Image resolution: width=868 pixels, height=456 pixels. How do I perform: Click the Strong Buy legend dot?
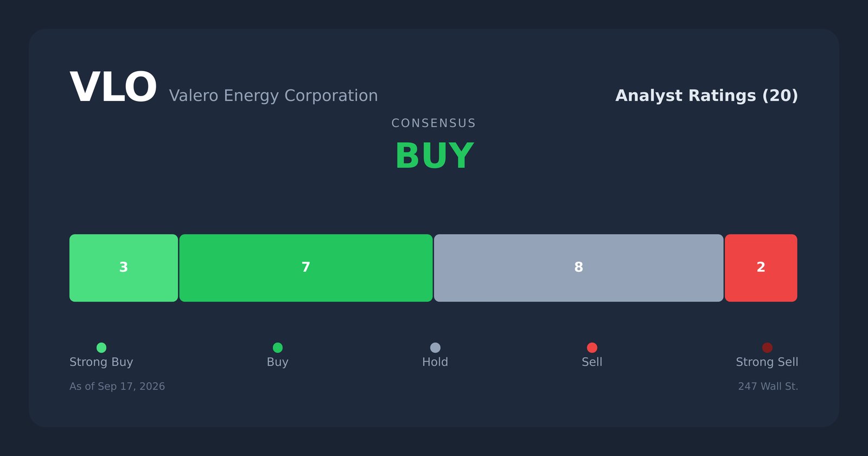[x=101, y=347]
